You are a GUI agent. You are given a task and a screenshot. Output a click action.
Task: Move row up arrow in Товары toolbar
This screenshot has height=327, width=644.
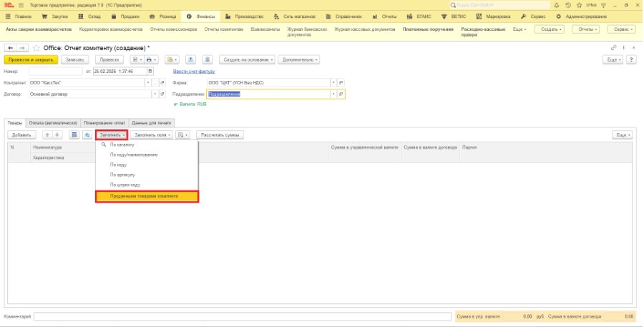coord(47,135)
